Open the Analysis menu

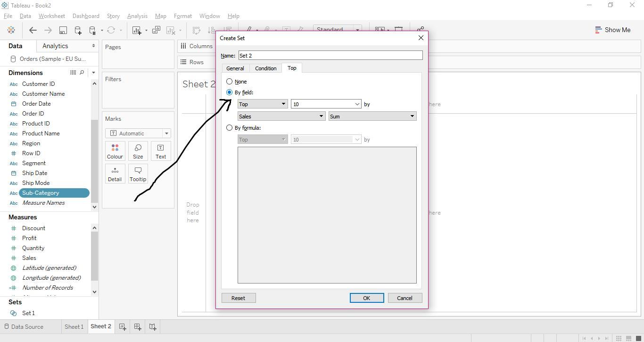point(137,16)
